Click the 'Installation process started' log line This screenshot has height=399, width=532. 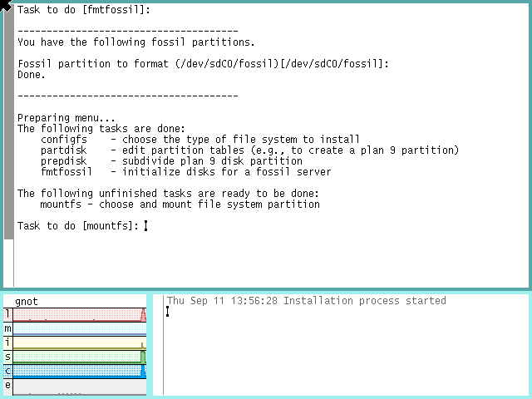(x=365, y=301)
